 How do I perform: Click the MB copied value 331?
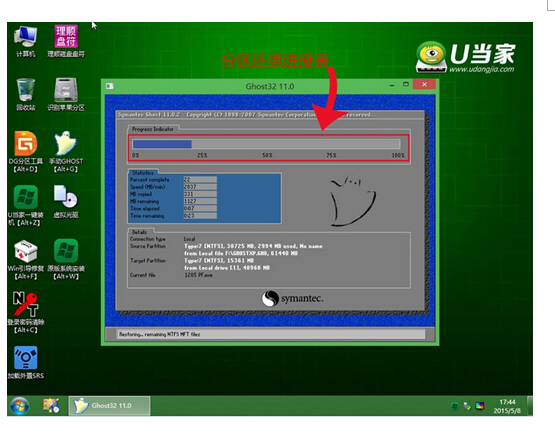pos(200,194)
